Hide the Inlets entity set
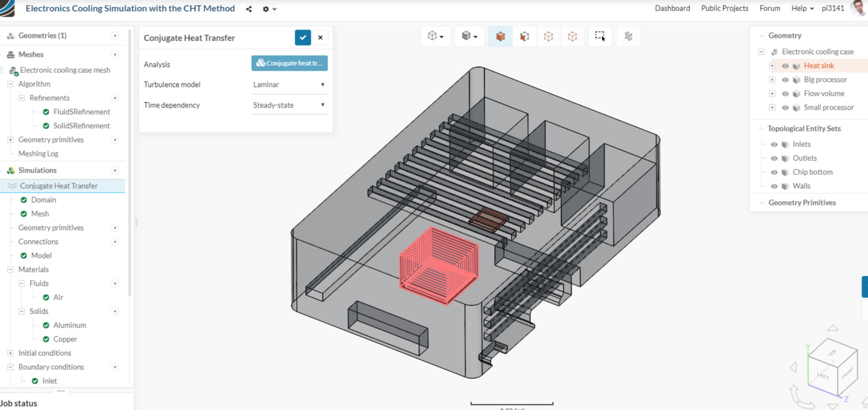Screen dimensions: 868x410 point(774,145)
